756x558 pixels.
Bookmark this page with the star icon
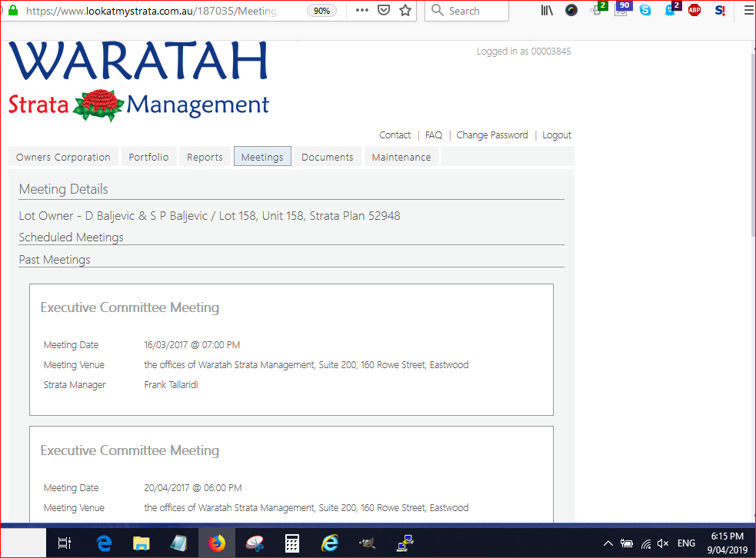(405, 10)
